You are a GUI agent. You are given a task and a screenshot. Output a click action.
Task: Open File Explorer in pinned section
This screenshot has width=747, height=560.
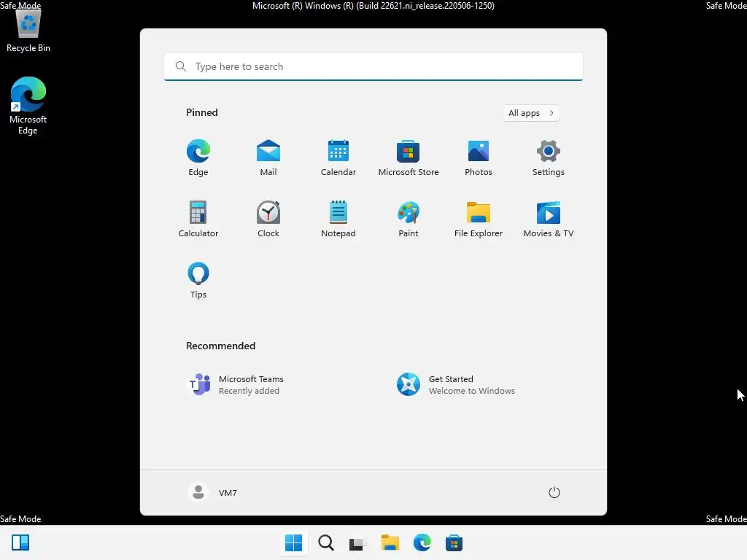click(479, 219)
